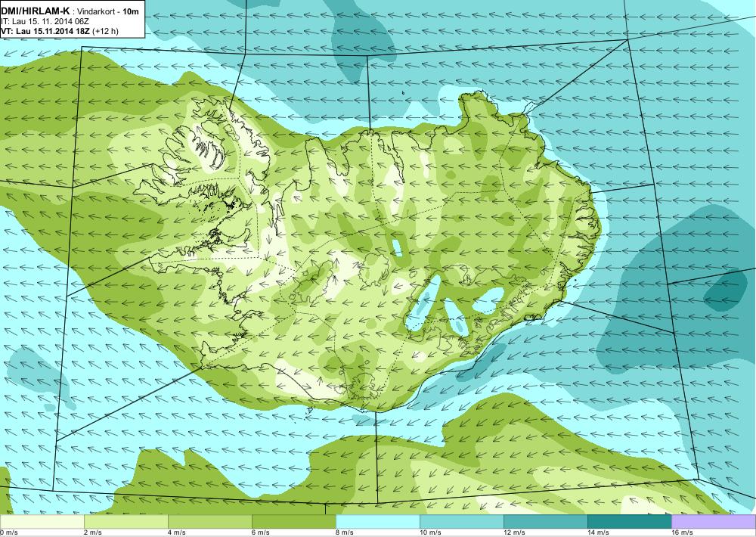This screenshot has height=537, width=756.
Task: Click the purple legend swatch above 16 m/s
Action: 714,522
